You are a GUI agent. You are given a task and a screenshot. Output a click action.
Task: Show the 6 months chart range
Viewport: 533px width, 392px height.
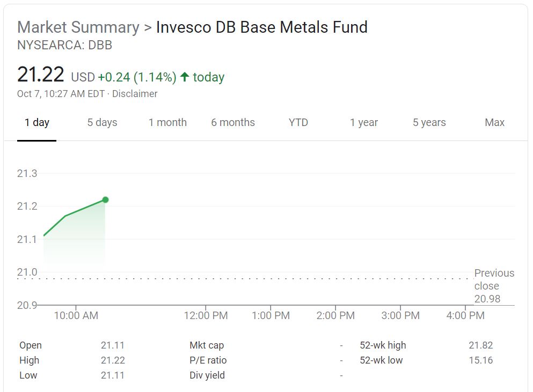pos(233,122)
